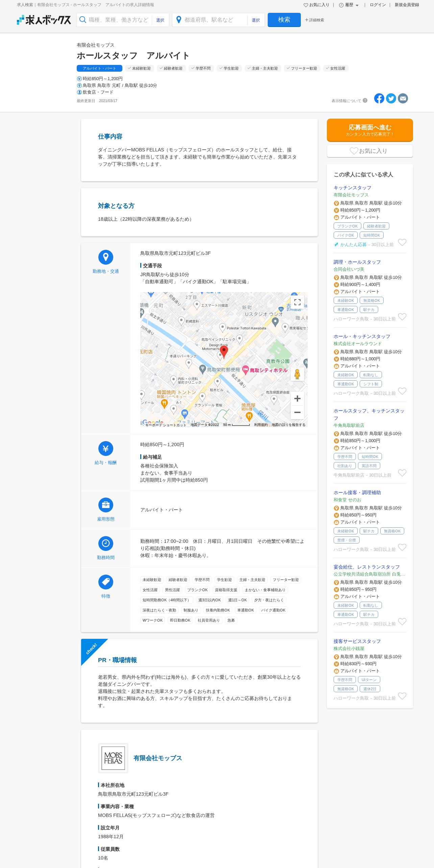Open お気に入り in top header
This screenshot has width=434, height=868.
coord(316,5)
